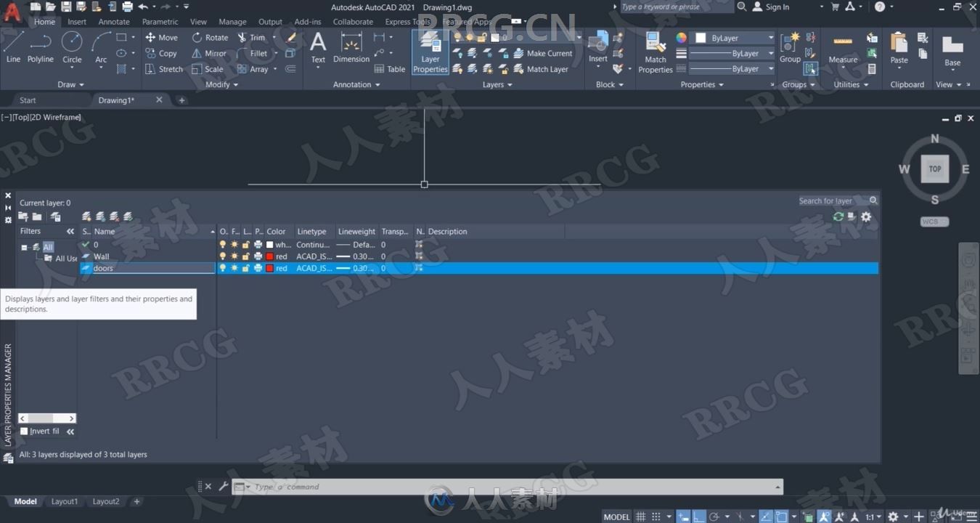
Task: Click the MODEL status bar button
Action: coord(616,516)
